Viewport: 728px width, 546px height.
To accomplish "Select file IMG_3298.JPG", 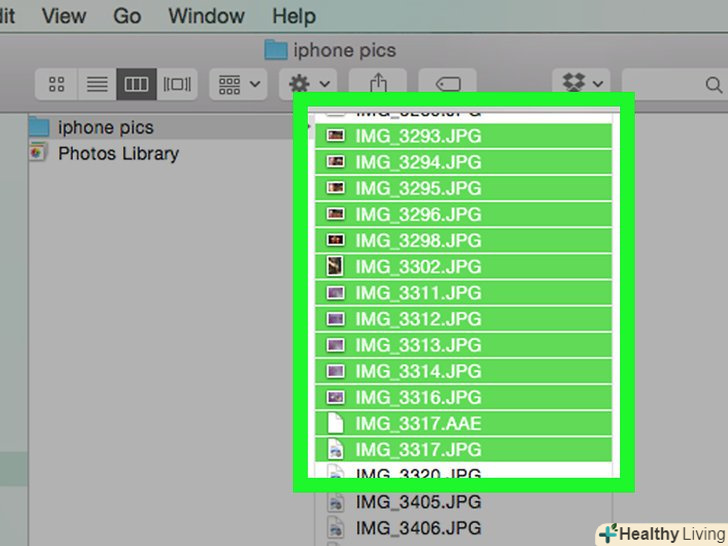I will tap(463, 240).
